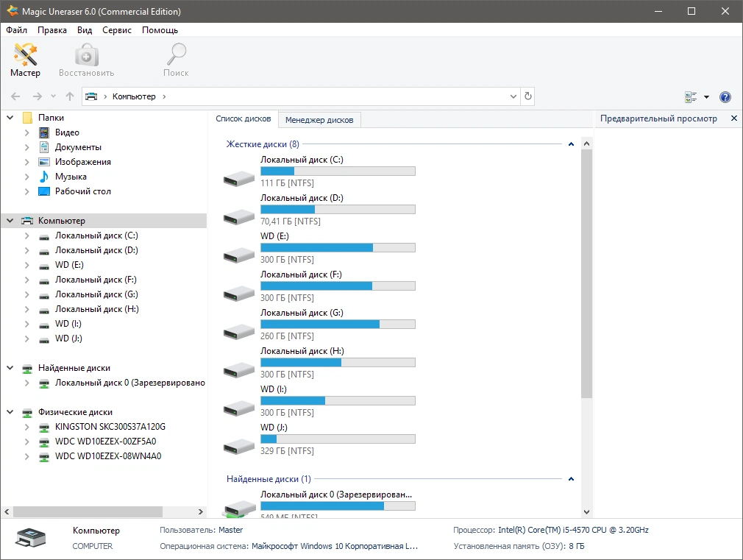Switch to the Менеджер дисков tab
The height and width of the screenshot is (560, 743).
click(x=319, y=120)
